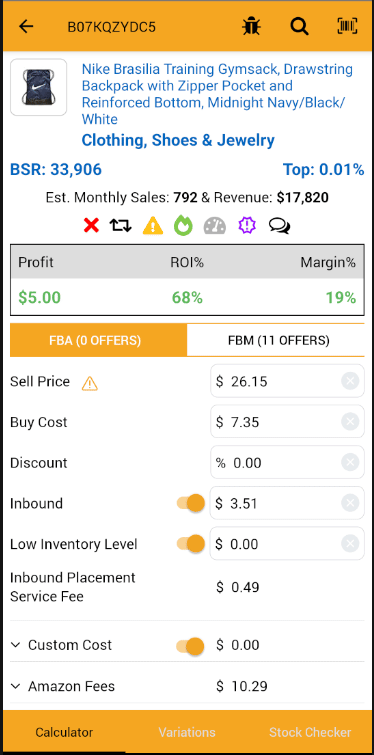Expand the Custom Cost section chevron
The width and height of the screenshot is (374, 755).
click(16, 645)
